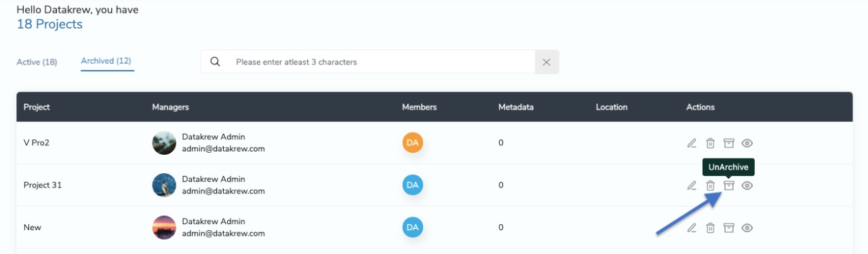Click the Managers column header
The image size is (868, 254).
(x=170, y=107)
